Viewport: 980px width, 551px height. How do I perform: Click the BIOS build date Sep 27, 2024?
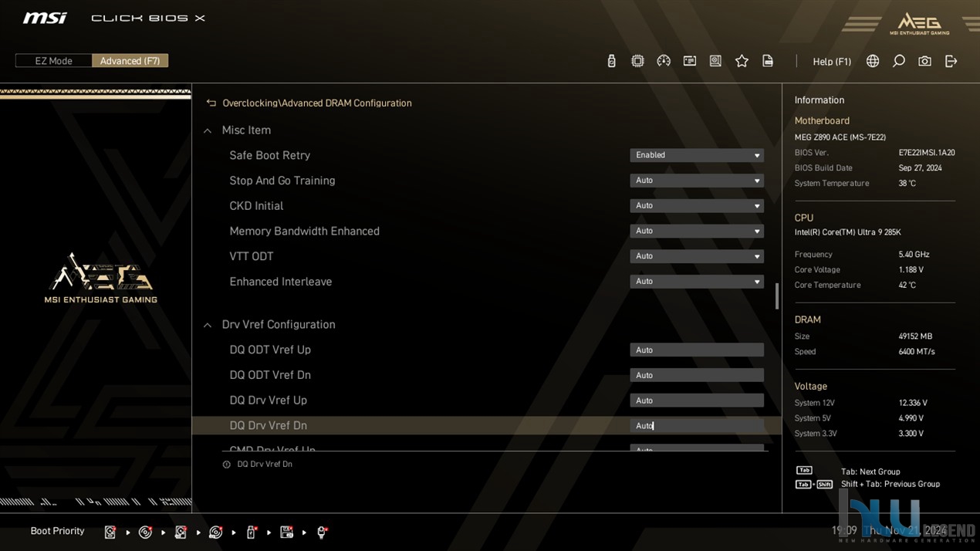(920, 168)
